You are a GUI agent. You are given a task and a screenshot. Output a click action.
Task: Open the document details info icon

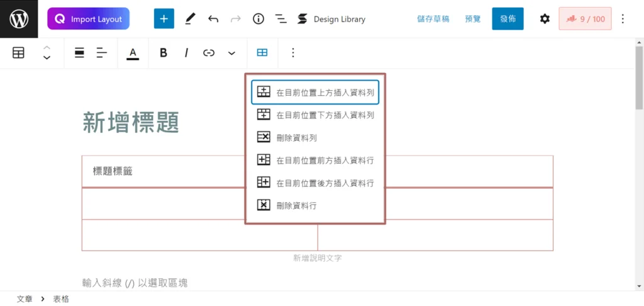[x=258, y=19]
